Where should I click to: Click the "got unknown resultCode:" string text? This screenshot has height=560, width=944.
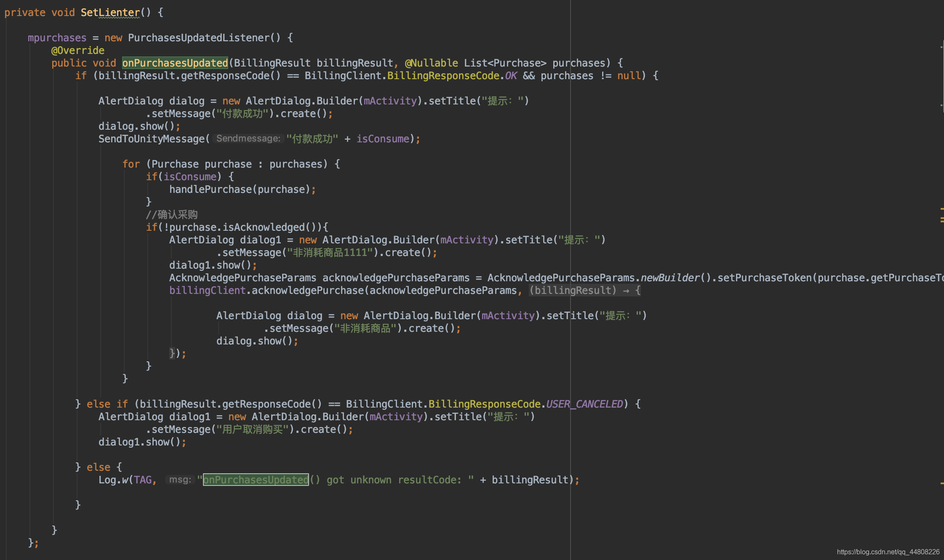point(394,480)
